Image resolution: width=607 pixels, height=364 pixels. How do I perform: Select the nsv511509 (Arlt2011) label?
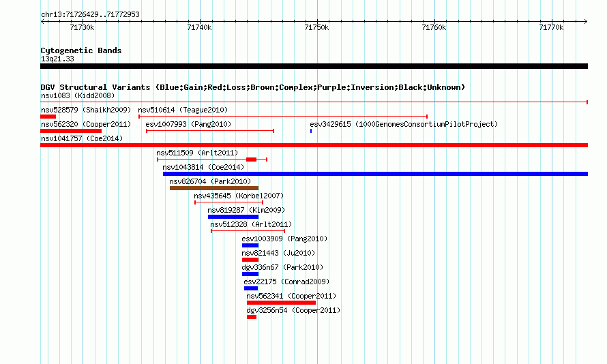[197, 153]
